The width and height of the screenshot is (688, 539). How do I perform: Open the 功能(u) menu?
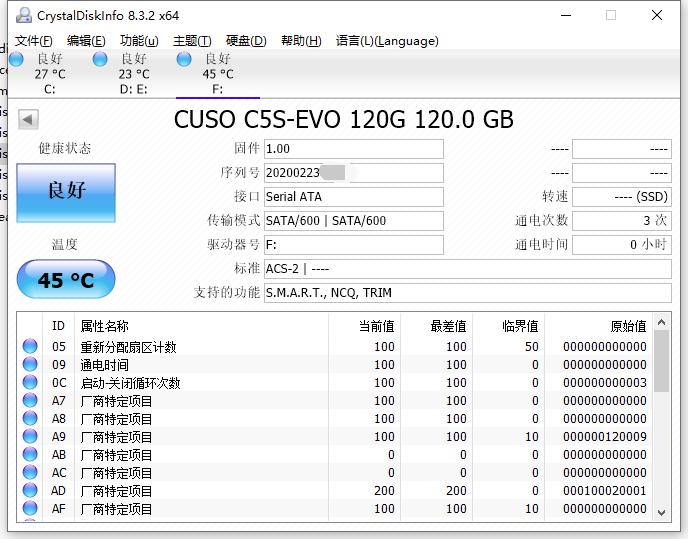[139, 41]
